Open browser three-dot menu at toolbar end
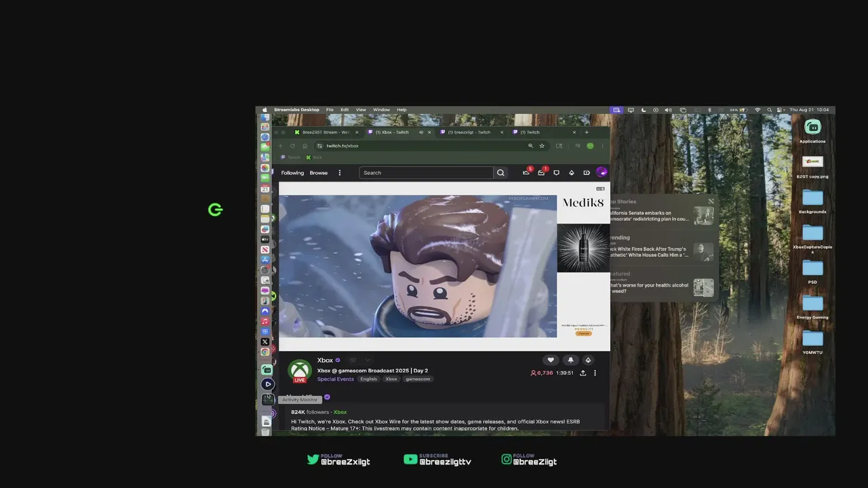The width and height of the screenshot is (868, 488). coord(602,146)
